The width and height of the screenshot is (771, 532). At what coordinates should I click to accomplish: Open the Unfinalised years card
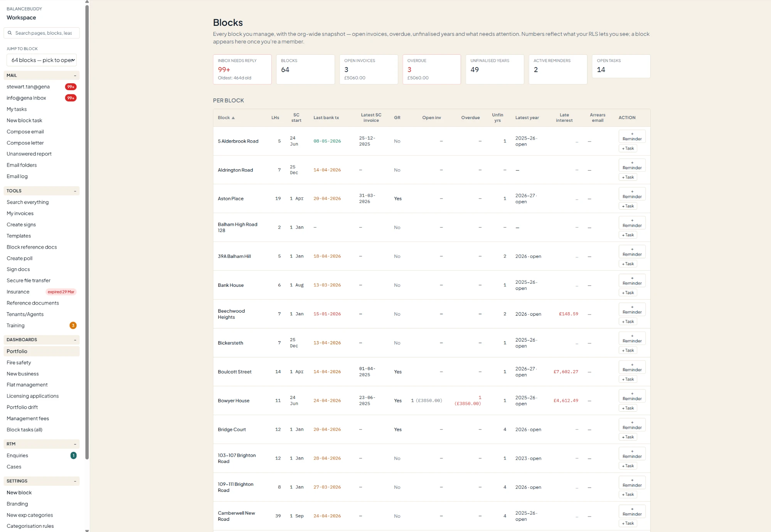(x=495, y=69)
